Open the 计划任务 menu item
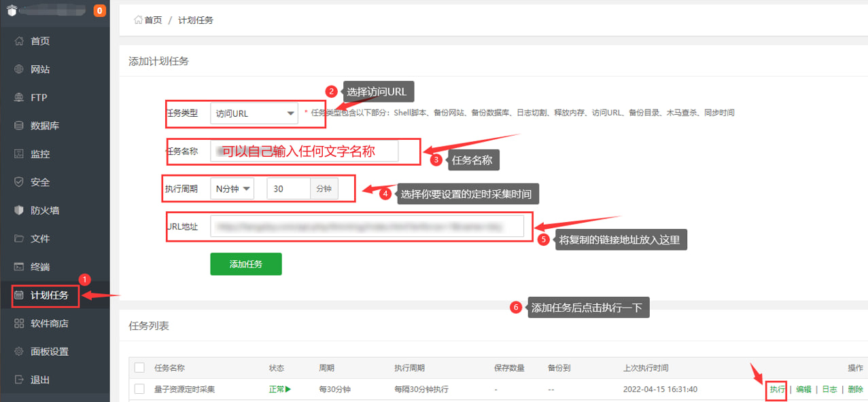 point(49,295)
